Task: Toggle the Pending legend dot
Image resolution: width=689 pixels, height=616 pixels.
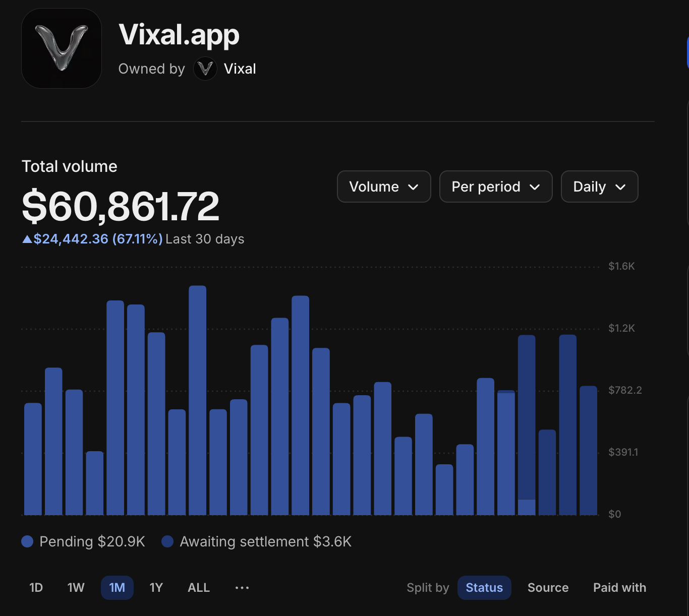Action: 27,541
